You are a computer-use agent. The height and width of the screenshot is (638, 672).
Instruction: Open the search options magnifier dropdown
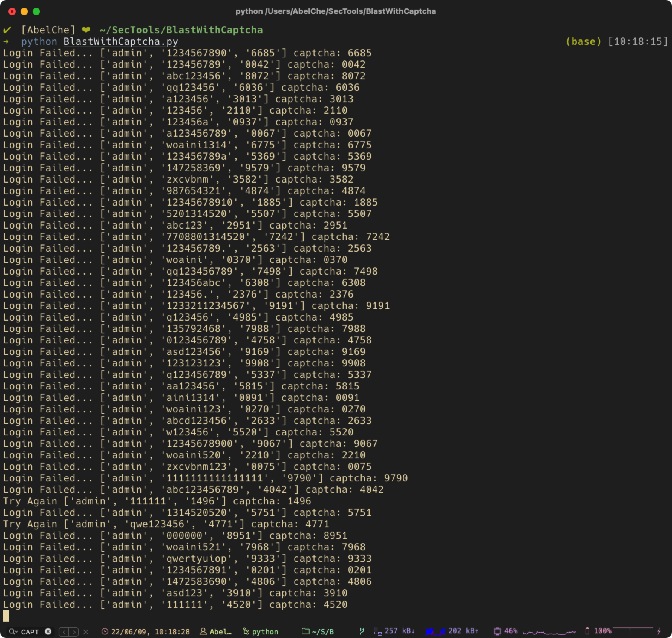click(13, 632)
